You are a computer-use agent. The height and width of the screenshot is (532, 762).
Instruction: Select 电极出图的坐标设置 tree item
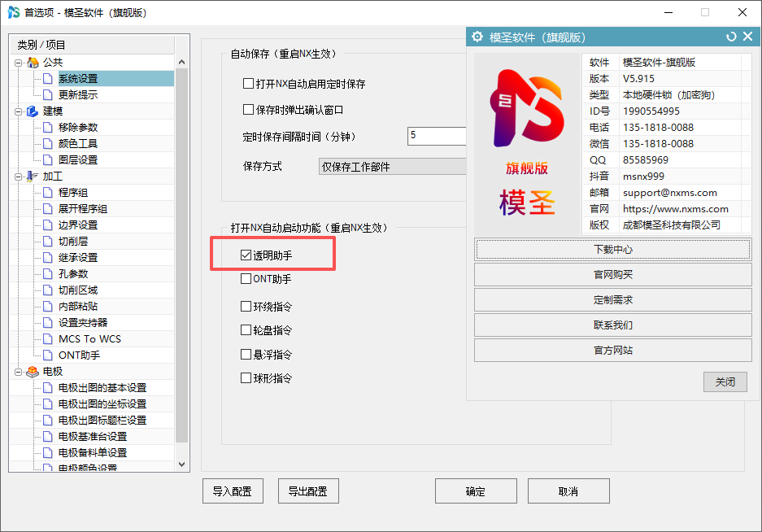pos(102,404)
